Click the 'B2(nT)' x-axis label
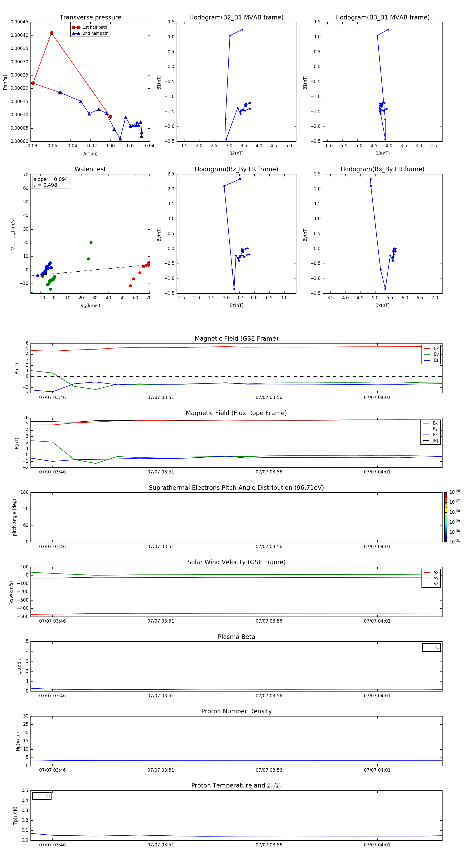The height and width of the screenshot is (868, 473). [236, 153]
